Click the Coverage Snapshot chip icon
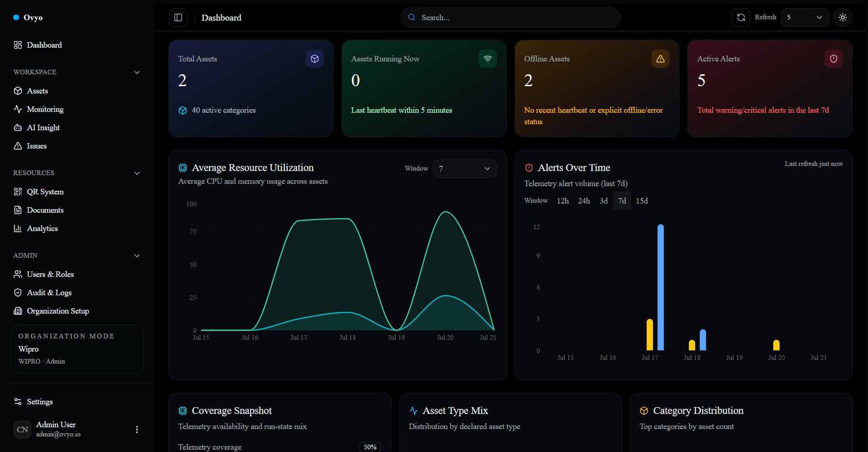Screen dimensions: 868x452 tap(183, 411)
